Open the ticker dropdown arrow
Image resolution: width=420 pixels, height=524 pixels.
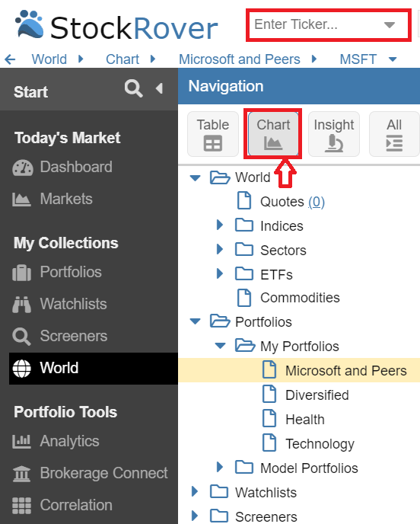[390, 24]
